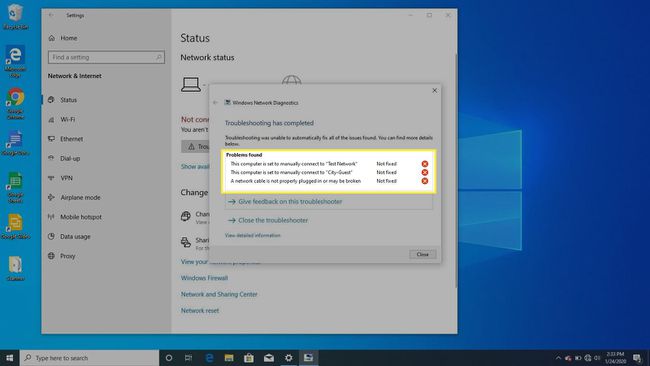
Task: Open Mail app from the taskbar
Action: pos(269,358)
